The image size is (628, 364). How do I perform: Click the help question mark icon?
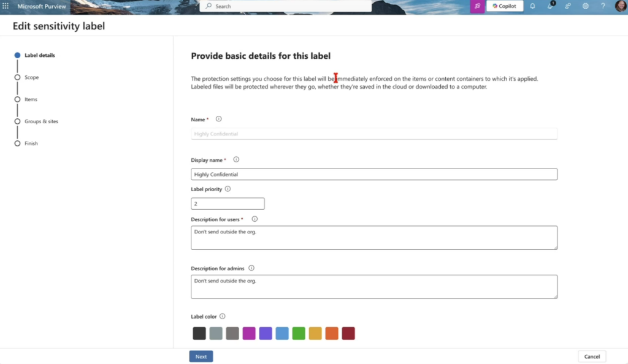pos(603,6)
